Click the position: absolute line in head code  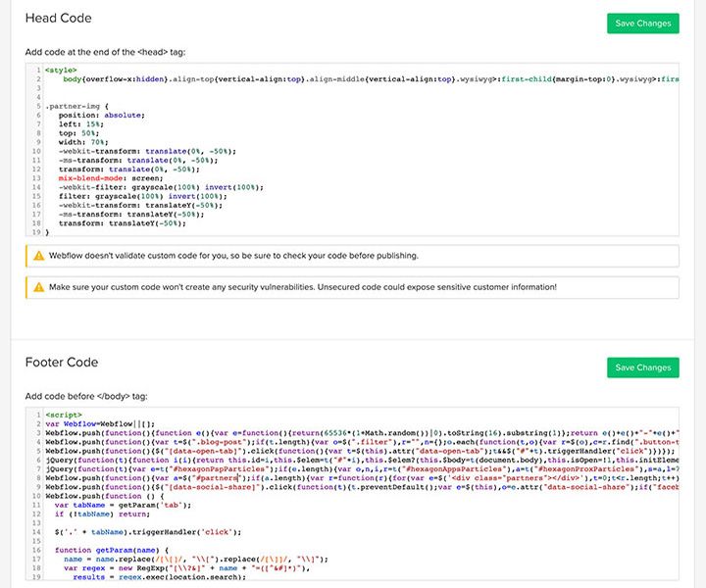(101, 116)
